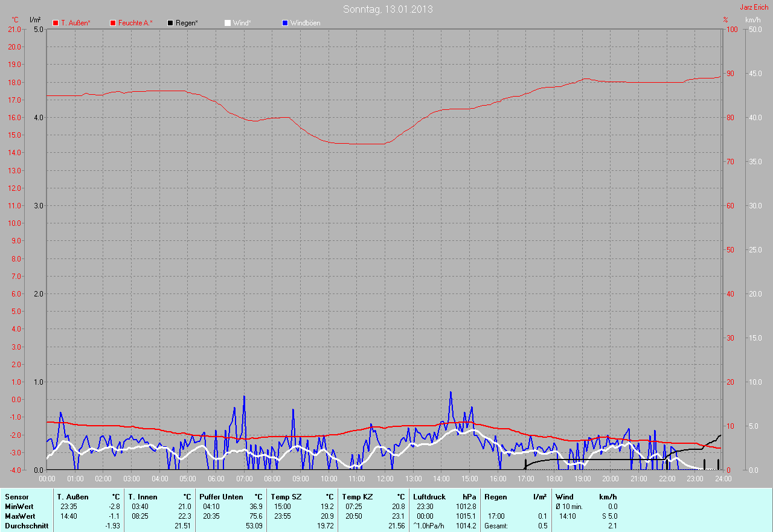
Task: Click Temp SZ average "19.72"
Action: click(325, 526)
